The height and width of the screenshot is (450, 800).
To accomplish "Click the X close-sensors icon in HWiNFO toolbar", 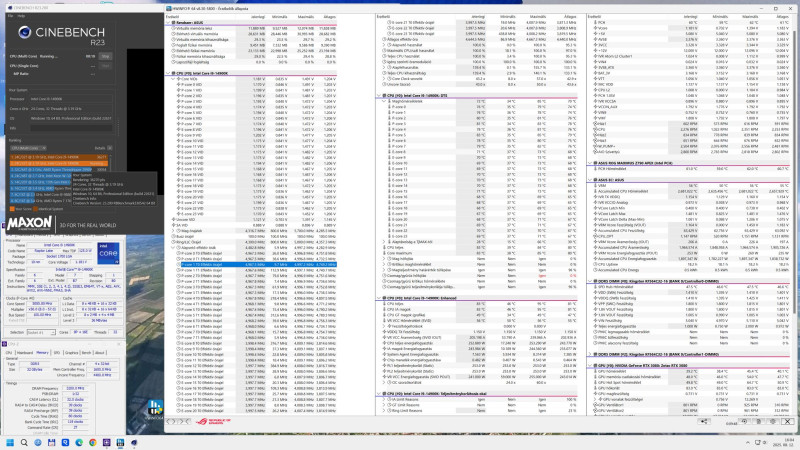I will (x=787, y=421).
